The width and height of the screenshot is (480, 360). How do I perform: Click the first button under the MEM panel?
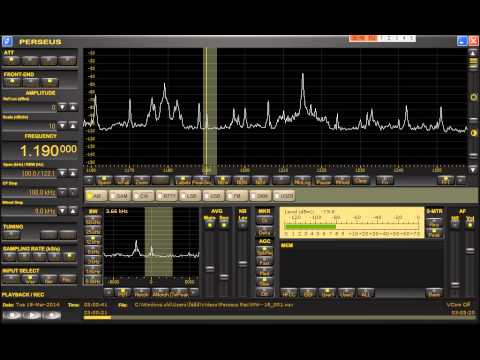click(x=289, y=293)
